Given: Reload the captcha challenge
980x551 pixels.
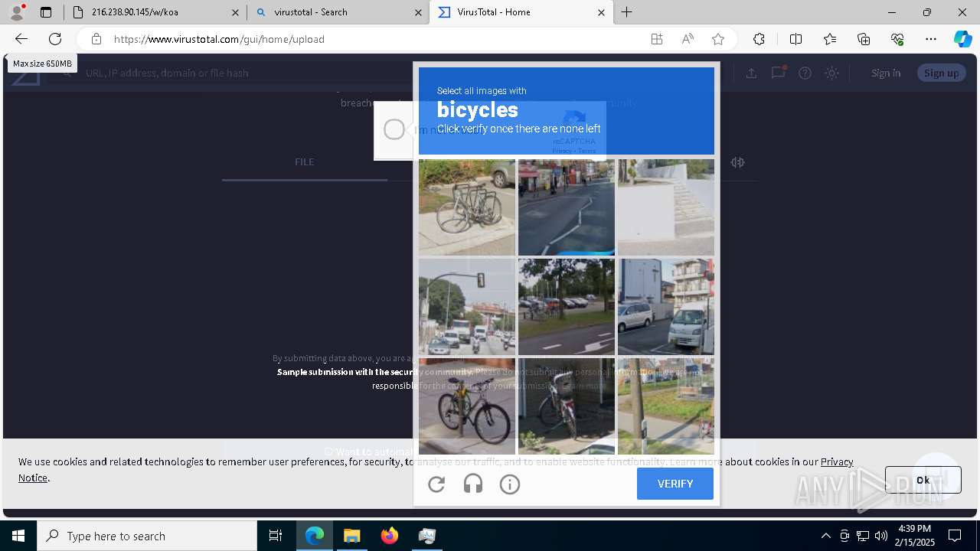Looking at the screenshot, I should 436,484.
